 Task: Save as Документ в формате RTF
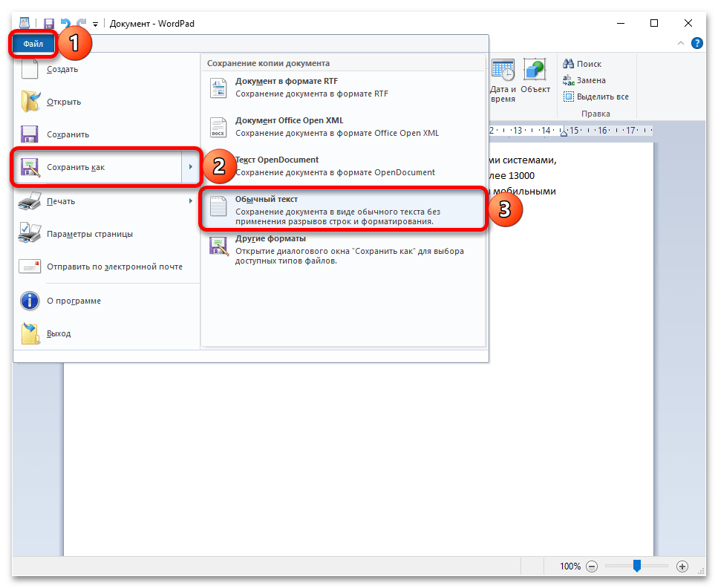pos(343,88)
